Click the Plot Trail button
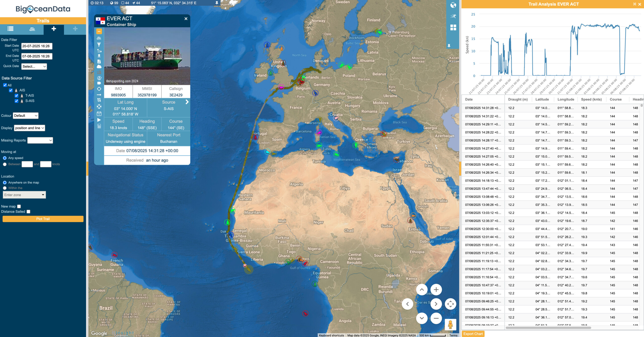Image resolution: width=644 pixels, height=337 pixels. (x=43, y=219)
